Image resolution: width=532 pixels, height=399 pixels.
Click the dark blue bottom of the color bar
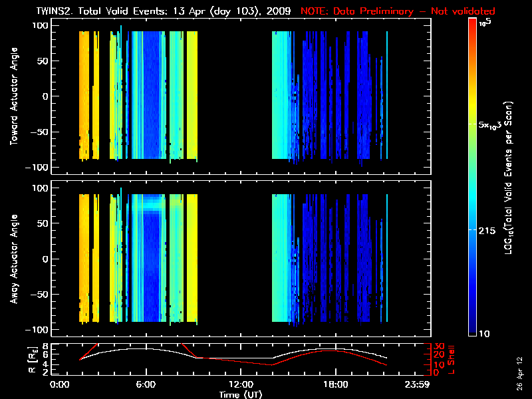pos(473,329)
